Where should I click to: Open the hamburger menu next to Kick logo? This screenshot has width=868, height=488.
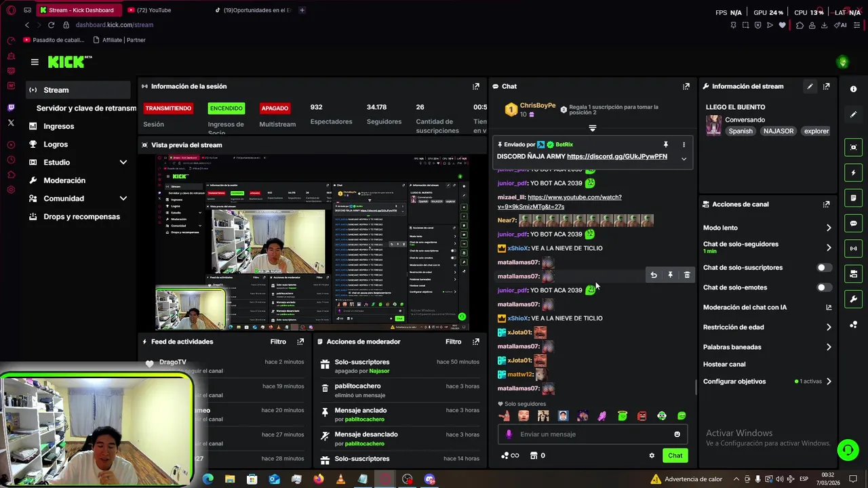click(35, 62)
